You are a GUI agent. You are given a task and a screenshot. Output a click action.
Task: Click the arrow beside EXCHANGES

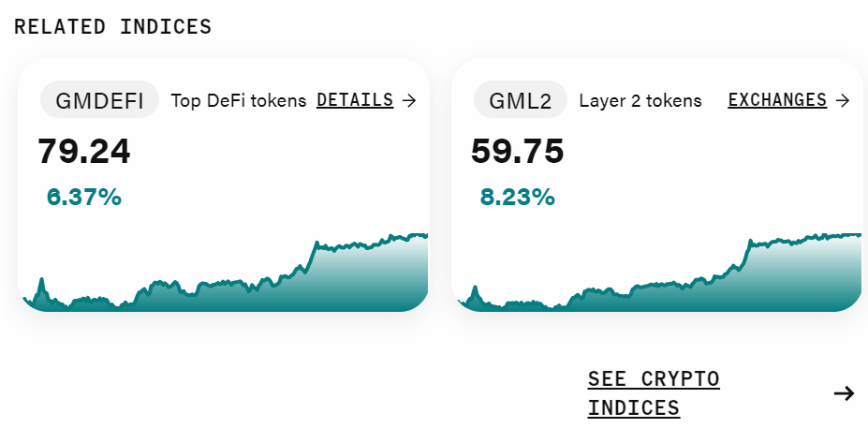point(843,100)
